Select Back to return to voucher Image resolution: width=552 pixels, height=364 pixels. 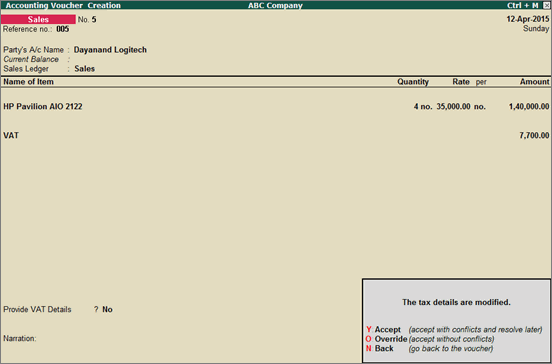click(380, 349)
